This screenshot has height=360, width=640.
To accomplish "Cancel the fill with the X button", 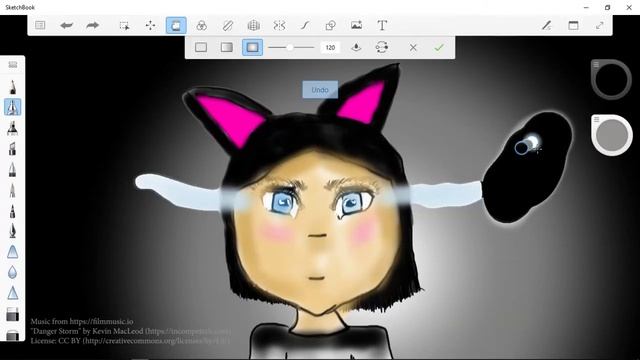I will [x=413, y=47].
